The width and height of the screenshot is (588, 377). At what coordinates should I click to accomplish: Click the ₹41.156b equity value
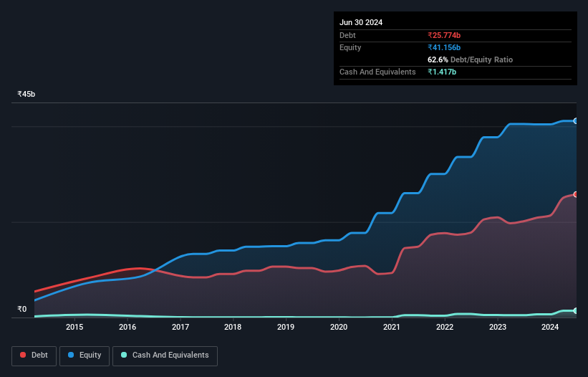[x=444, y=47]
